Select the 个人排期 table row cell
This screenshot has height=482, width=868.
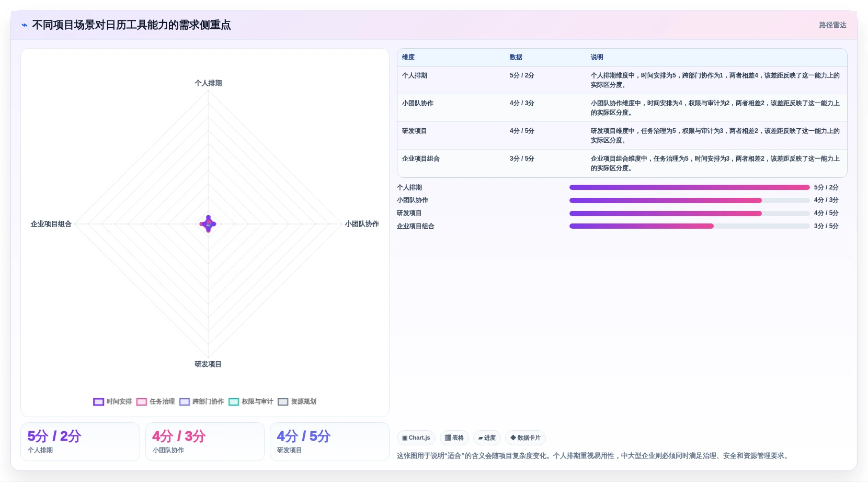click(415, 75)
